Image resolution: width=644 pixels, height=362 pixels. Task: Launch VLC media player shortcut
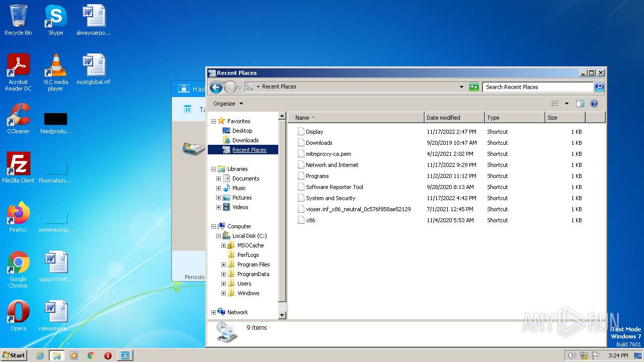pos(55,72)
